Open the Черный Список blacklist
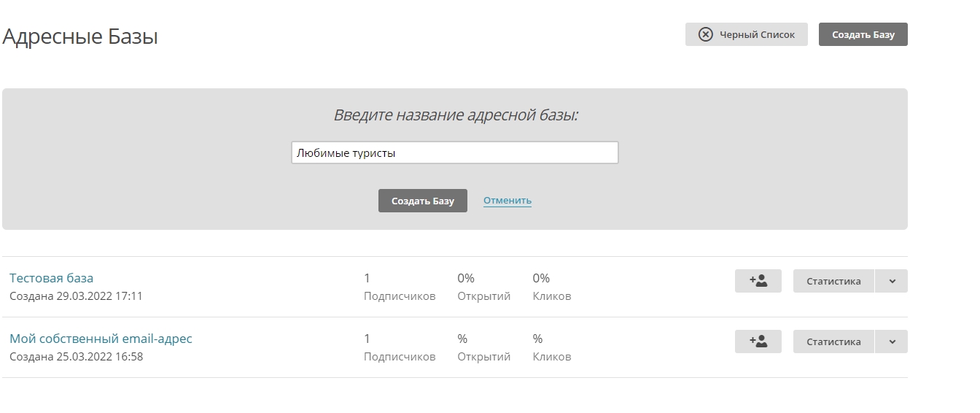The height and width of the screenshot is (413, 980). (x=746, y=34)
